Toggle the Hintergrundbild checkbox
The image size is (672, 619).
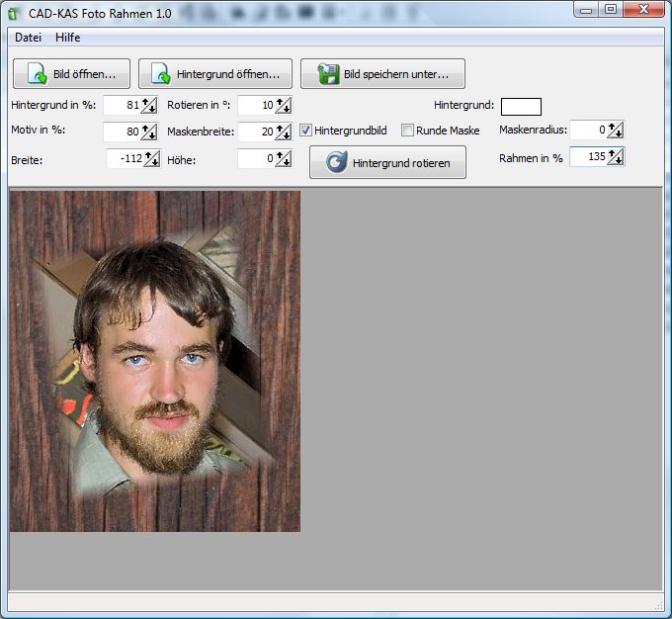click(x=306, y=131)
